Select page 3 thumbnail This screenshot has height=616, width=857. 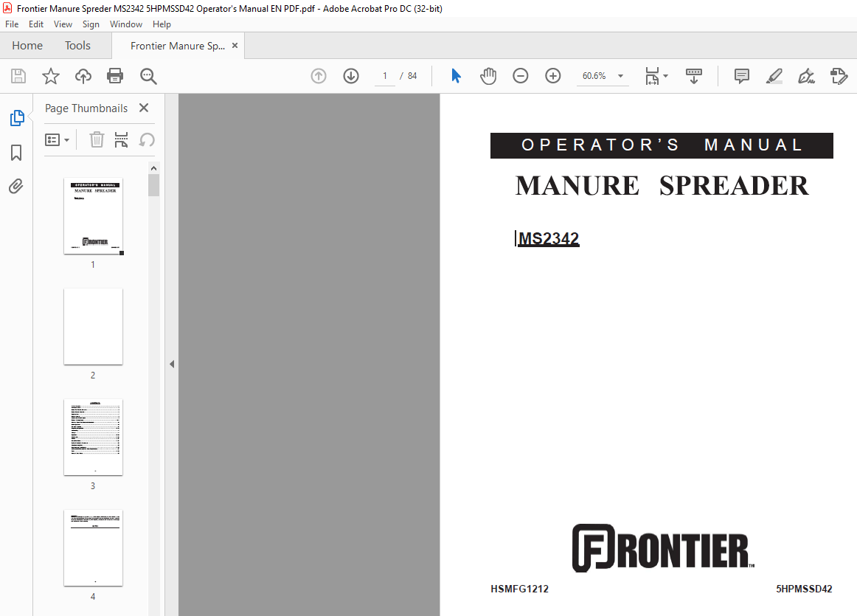[x=94, y=437]
